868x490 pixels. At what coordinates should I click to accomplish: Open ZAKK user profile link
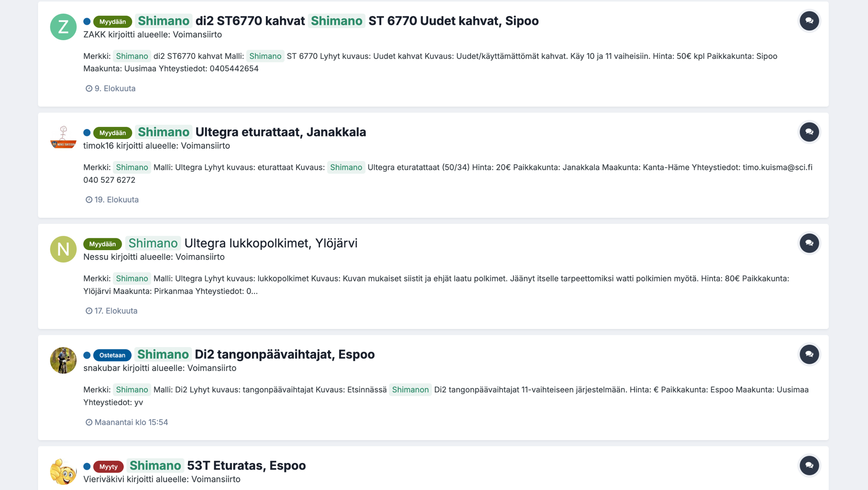coord(95,35)
